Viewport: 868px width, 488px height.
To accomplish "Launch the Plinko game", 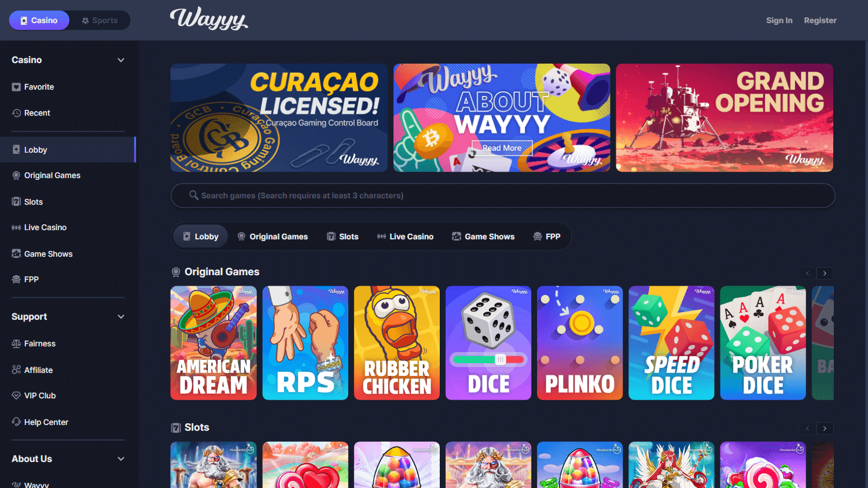I will click(580, 343).
